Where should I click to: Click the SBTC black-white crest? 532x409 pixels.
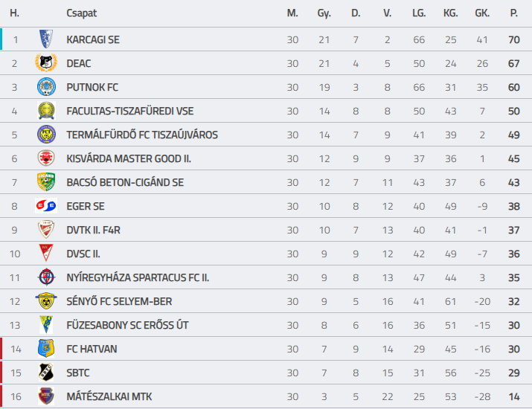[x=46, y=372]
